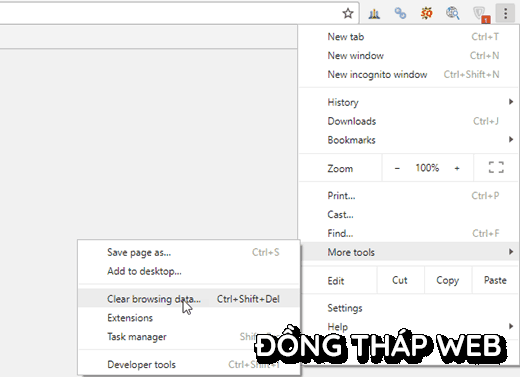Decrease zoom with the minus button
The height and width of the screenshot is (377, 520).
pyautogui.click(x=397, y=168)
